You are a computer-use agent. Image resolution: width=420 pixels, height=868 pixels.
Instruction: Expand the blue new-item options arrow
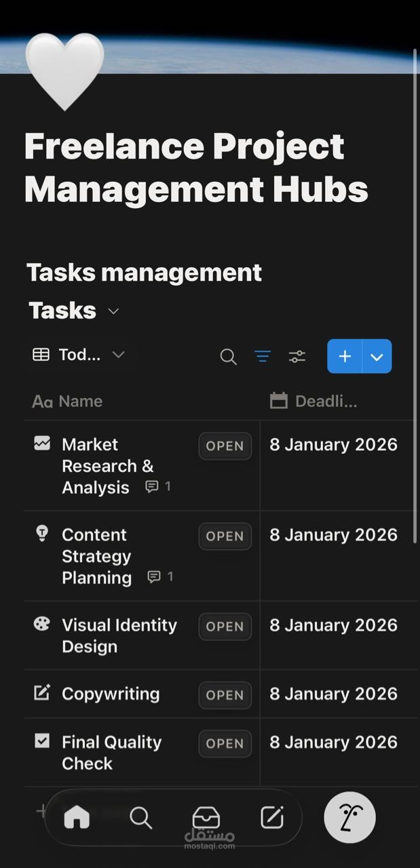[x=377, y=357]
